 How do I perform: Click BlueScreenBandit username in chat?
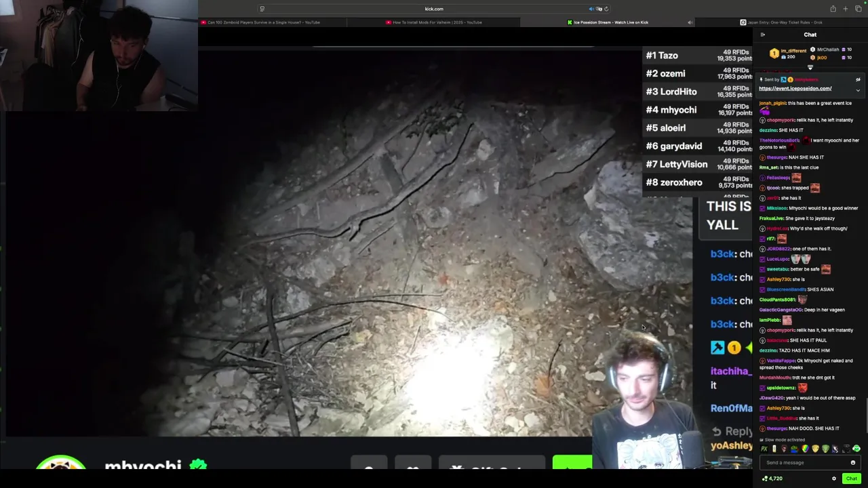coord(785,289)
